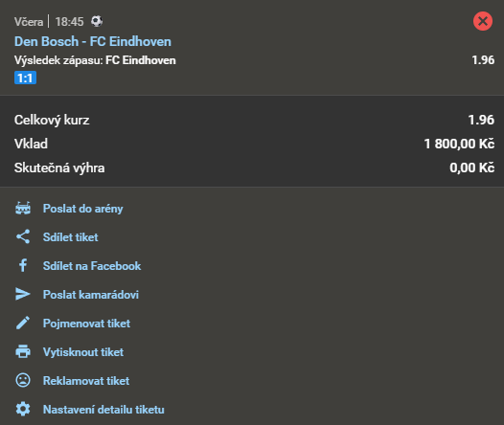Click the gear icon for ticket detail settings
Screen dimensions: 504x425
pos(23,409)
